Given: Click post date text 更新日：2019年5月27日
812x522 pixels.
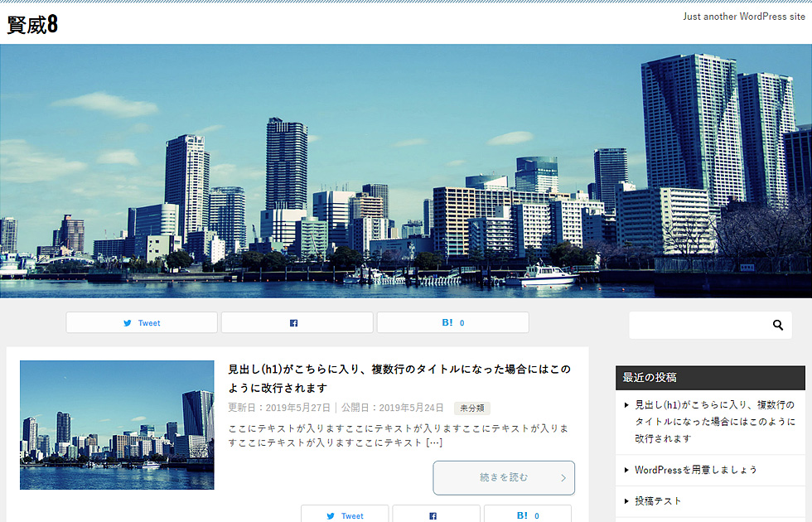Looking at the screenshot, I should click(x=279, y=408).
